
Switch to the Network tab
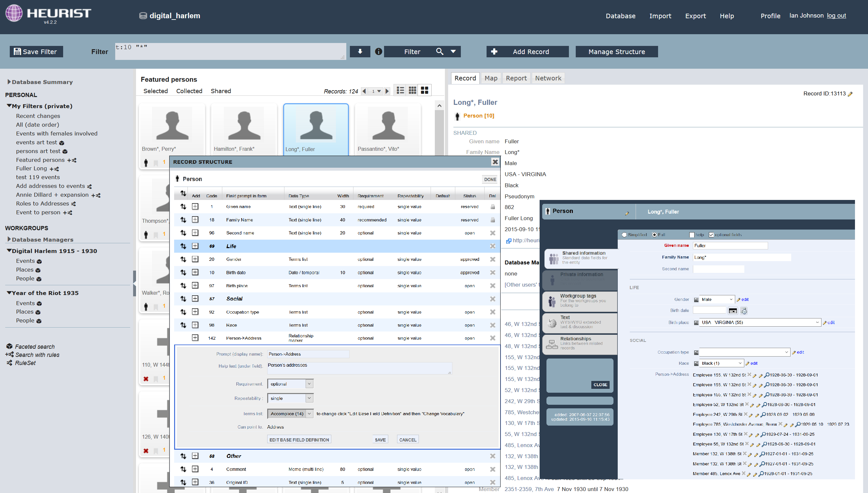coord(547,78)
